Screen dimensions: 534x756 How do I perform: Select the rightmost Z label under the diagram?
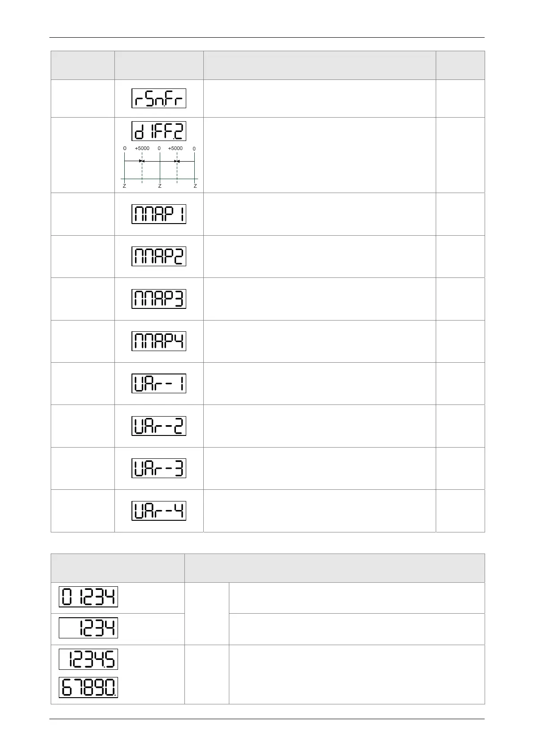point(195,186)
